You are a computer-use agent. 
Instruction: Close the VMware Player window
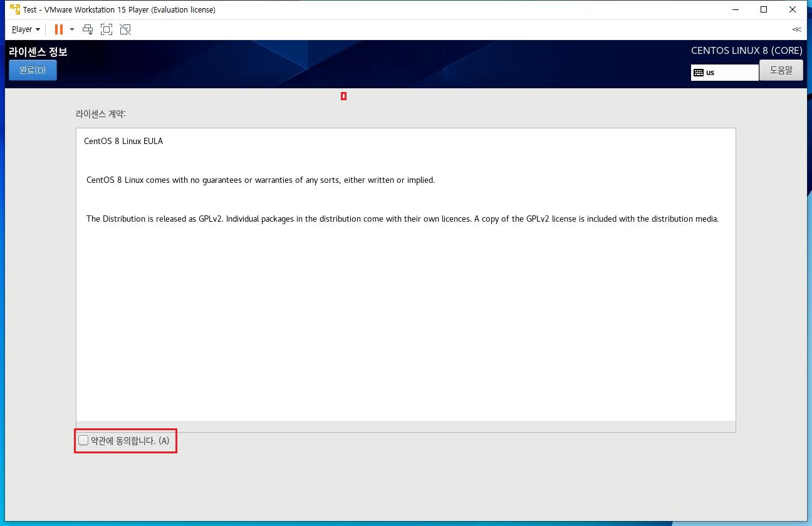point(793,9)
